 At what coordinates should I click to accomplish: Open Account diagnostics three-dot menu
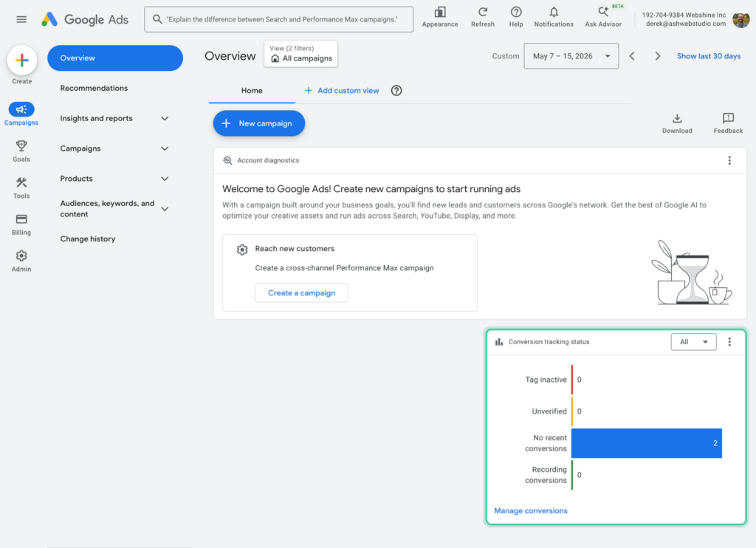pyautogui.click(x=729, y=161)
